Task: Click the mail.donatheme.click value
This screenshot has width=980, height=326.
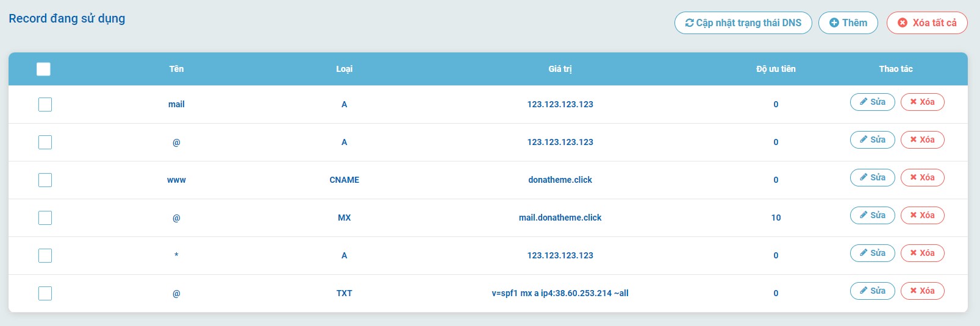Action: [x=560, y=218]
